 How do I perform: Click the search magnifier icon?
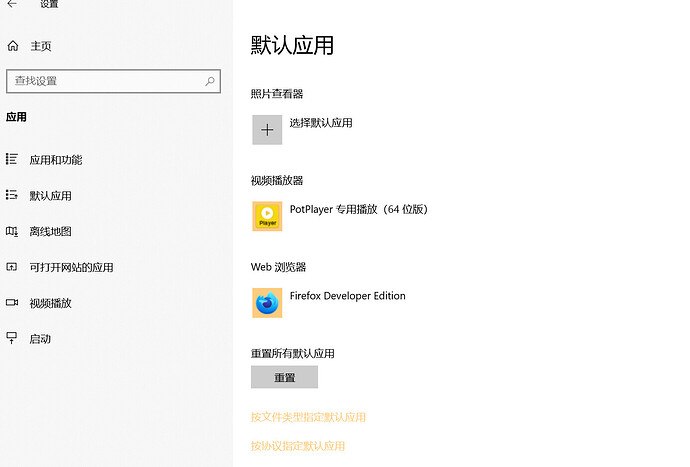pos(210,81)
